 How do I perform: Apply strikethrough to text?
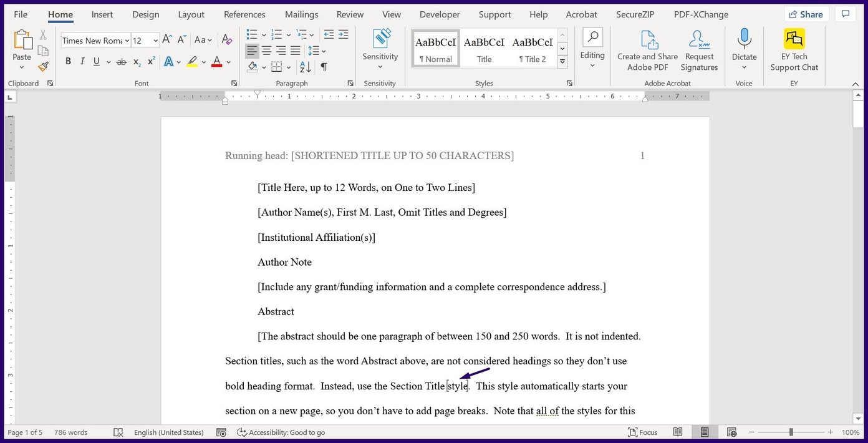point(121,61)
